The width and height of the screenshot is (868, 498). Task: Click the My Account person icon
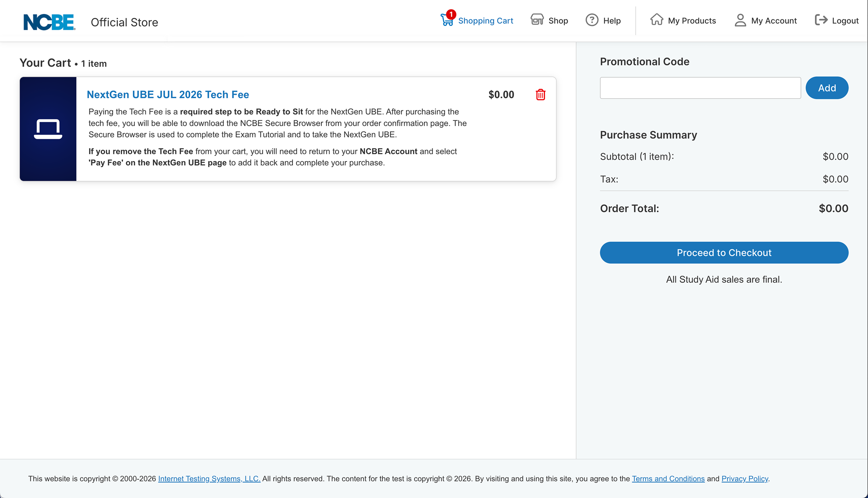pos(740,20)
